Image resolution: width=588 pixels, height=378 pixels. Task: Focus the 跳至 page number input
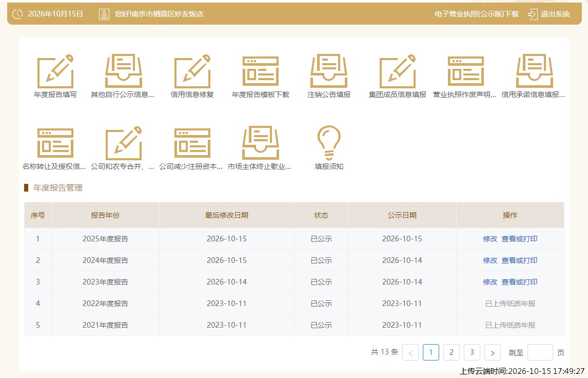540,352
